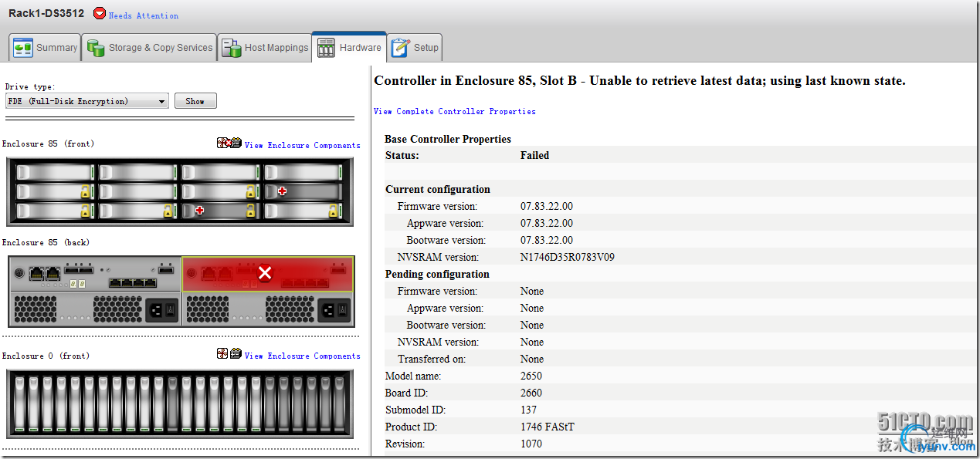Click the 'Transferred on:' label
Image resolution: width=980 pixels, height=459 pixels.
pyautogui.click(x=432, y=359)
